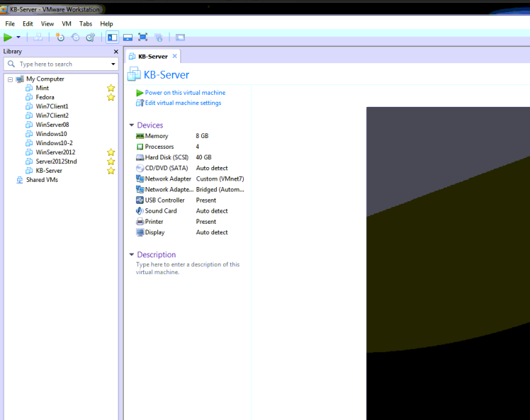Viewport: 530px width, 420px height.
Task: Select Shared VMs in the library
Action: (42, 180)
